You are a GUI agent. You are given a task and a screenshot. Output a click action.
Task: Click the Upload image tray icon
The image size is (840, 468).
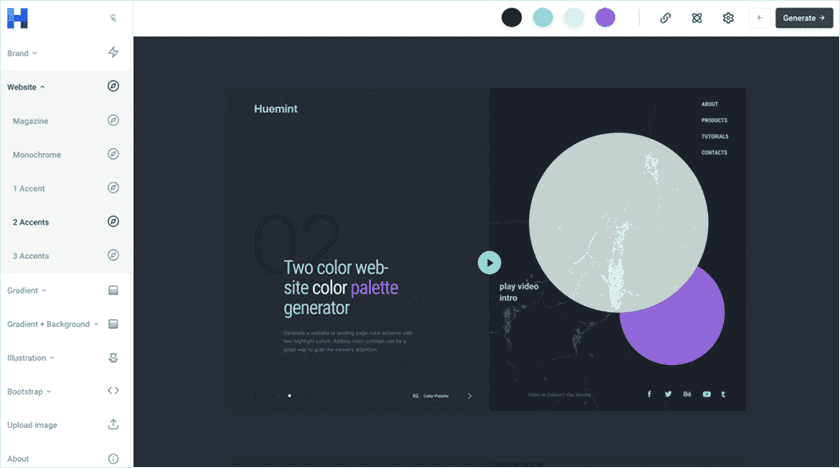(x=113, y=425)
